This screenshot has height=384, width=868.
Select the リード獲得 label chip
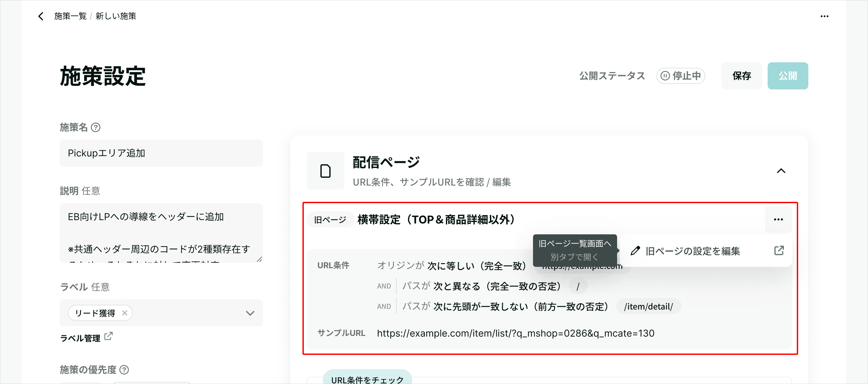click(100, 313)
